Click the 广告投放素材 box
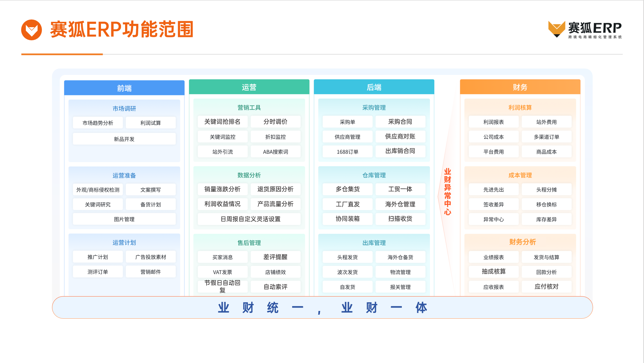 tap(151, 257)
